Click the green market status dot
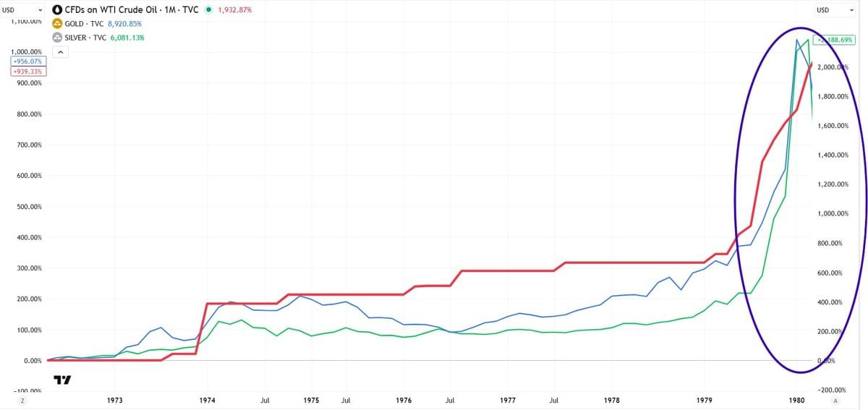The width and height of the screenshot is (868, 410). (208, 11)
